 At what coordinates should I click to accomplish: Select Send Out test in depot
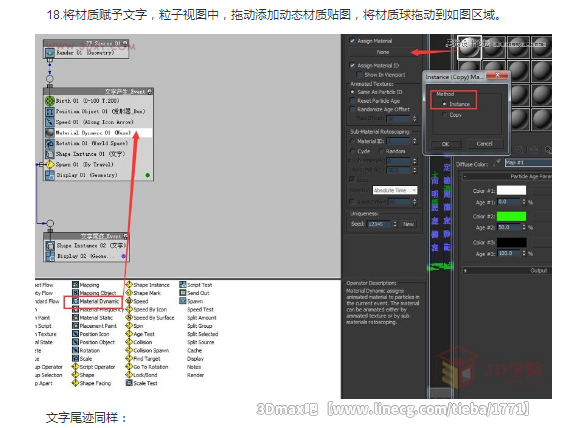(x=195, y=293)
